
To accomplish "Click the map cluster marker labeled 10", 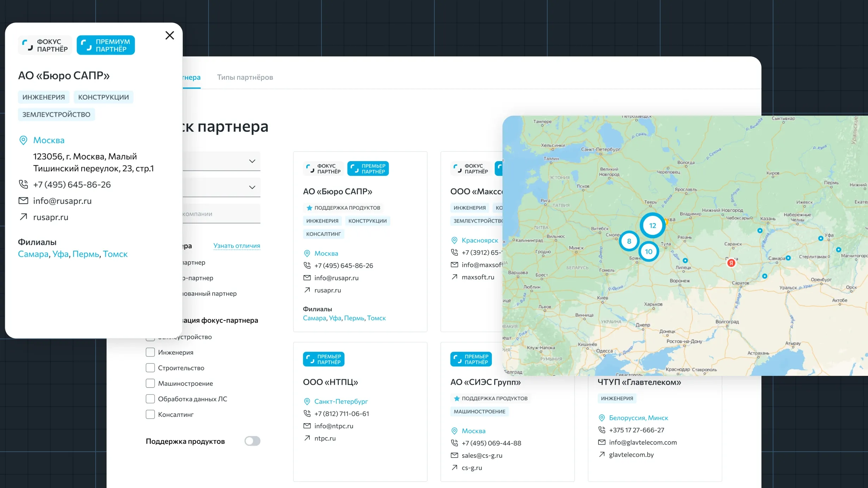I will point(649,251).
